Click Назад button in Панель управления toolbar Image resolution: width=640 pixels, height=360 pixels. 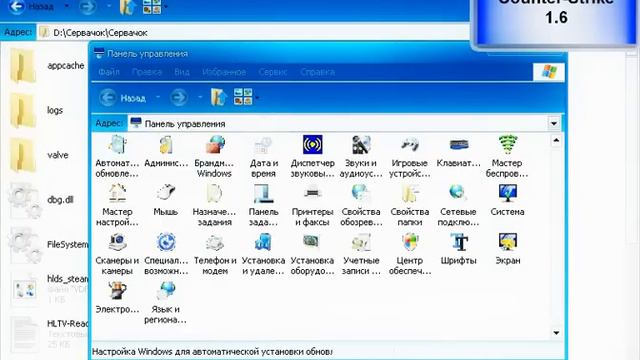click(x=122, y=98)
